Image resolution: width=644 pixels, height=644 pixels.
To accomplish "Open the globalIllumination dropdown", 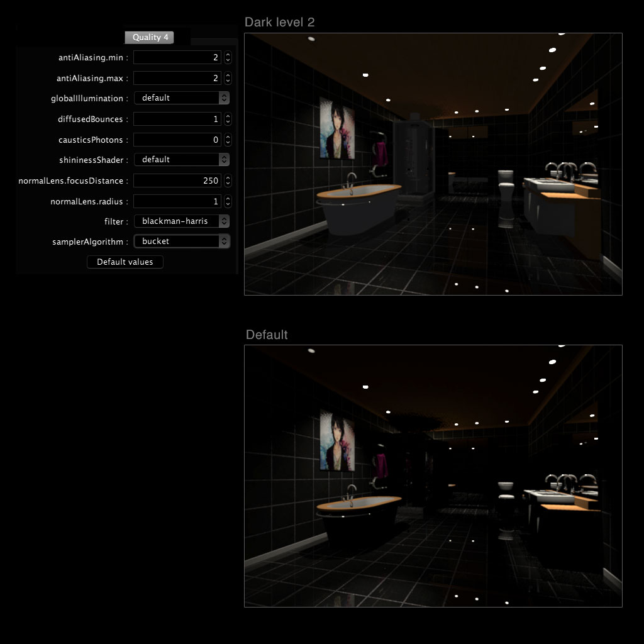I will pyautogui.click(x=182, y=97).
